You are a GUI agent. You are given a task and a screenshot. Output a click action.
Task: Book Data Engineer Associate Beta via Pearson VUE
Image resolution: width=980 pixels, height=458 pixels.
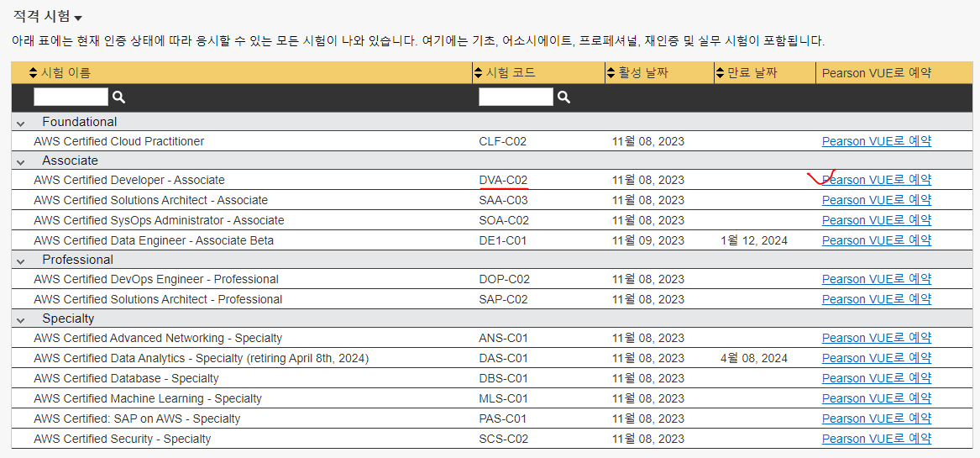click(876, 240)
